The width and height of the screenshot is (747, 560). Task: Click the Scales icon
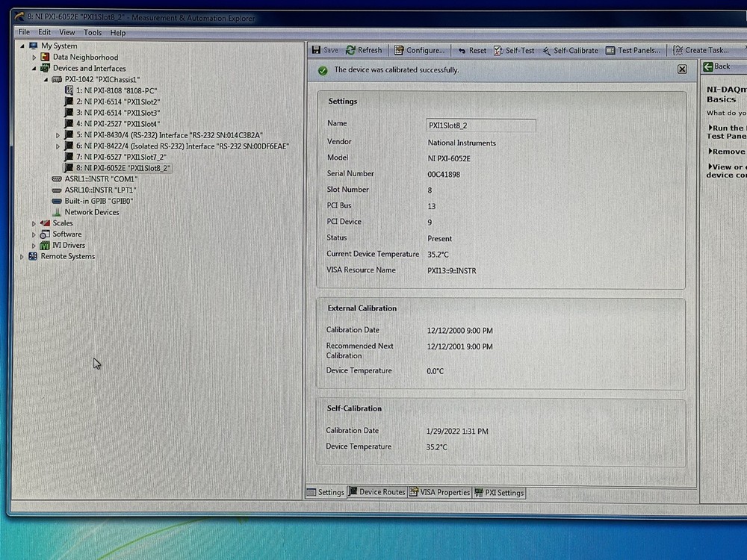(x=45, y=223)
